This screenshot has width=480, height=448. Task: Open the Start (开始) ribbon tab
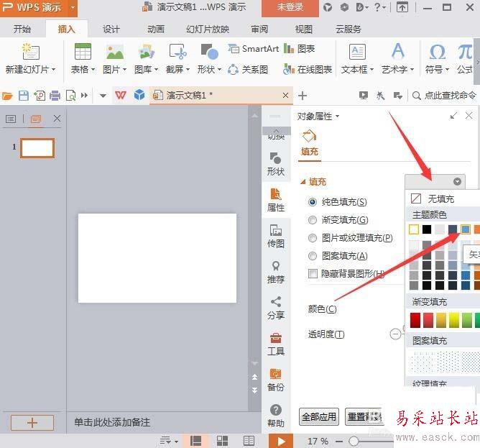pyautogui.click(x=22, y=29)
